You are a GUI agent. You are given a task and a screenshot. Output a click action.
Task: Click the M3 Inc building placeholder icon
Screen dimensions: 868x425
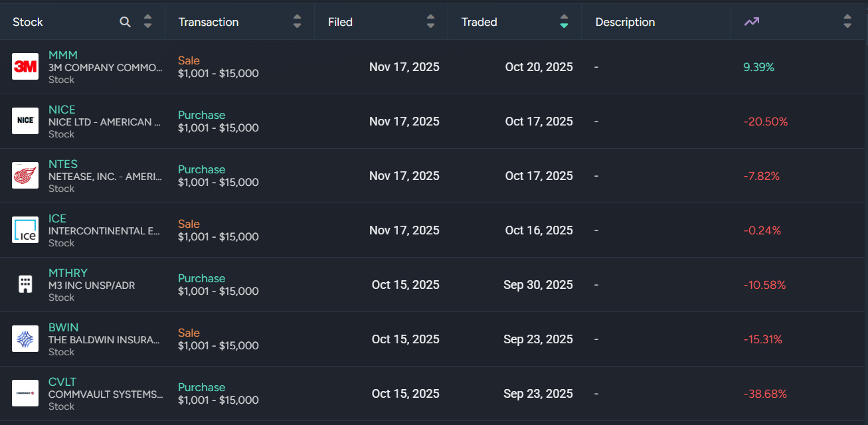25,284
